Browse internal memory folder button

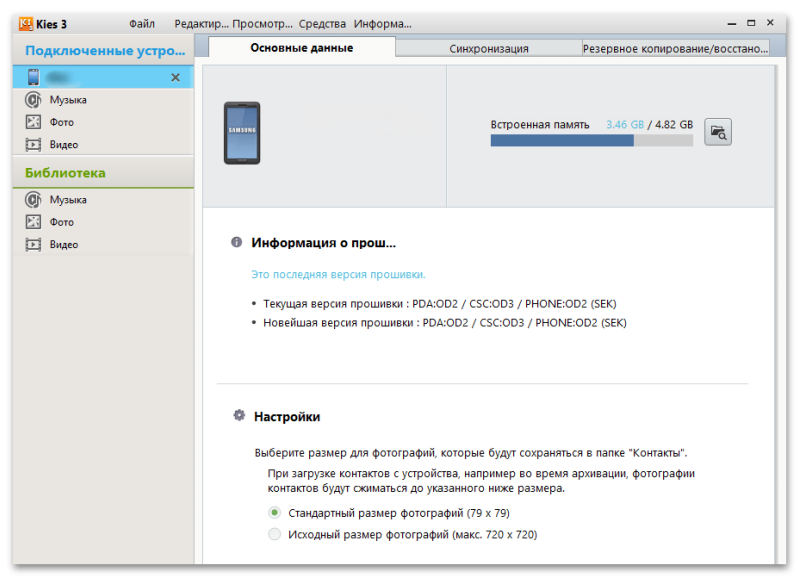(x=718, y=132)
